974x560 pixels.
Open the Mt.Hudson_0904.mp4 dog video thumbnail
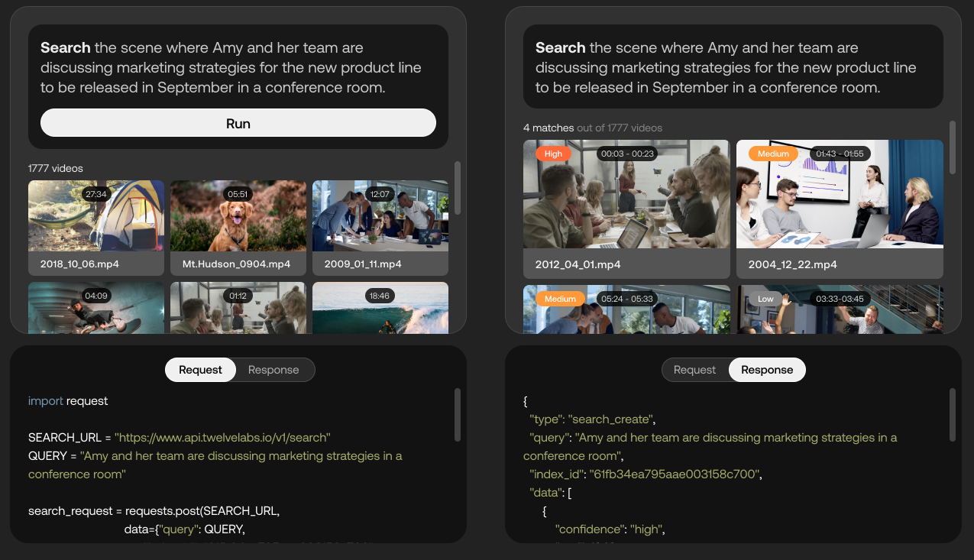tap(238, 216)
